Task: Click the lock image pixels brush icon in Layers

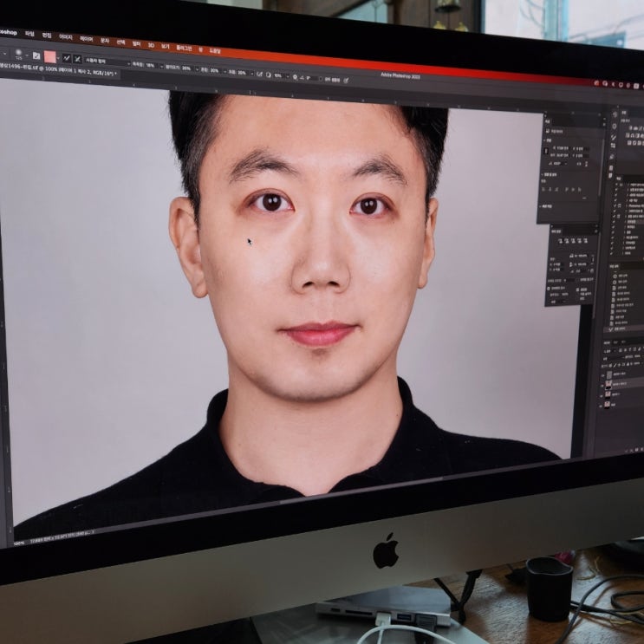Action: (615, 365)
